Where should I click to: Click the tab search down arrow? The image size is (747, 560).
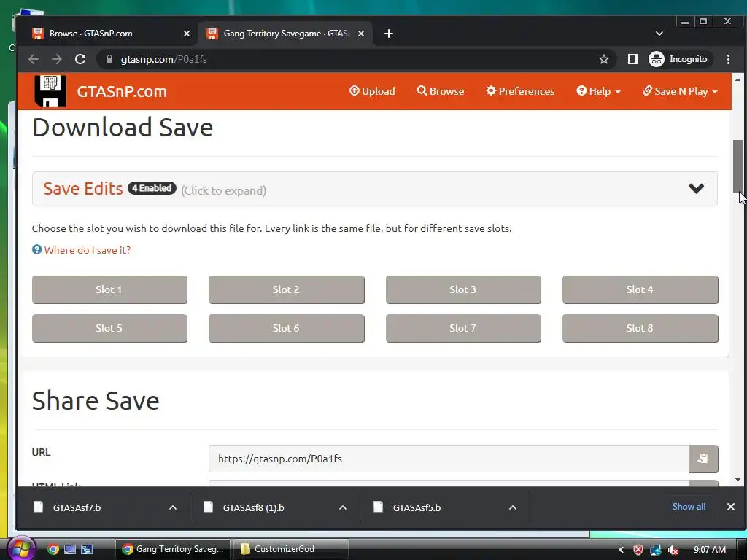click(x=659, y=34)
